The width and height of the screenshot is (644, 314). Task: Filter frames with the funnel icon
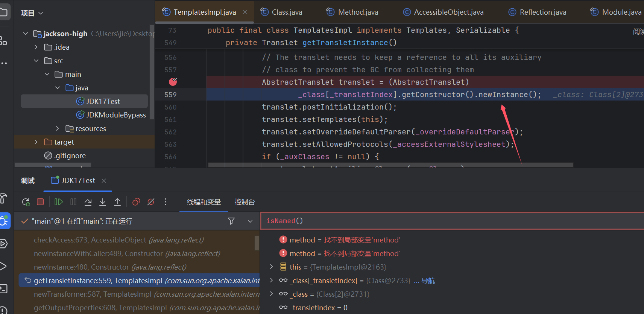click(231, 221)
